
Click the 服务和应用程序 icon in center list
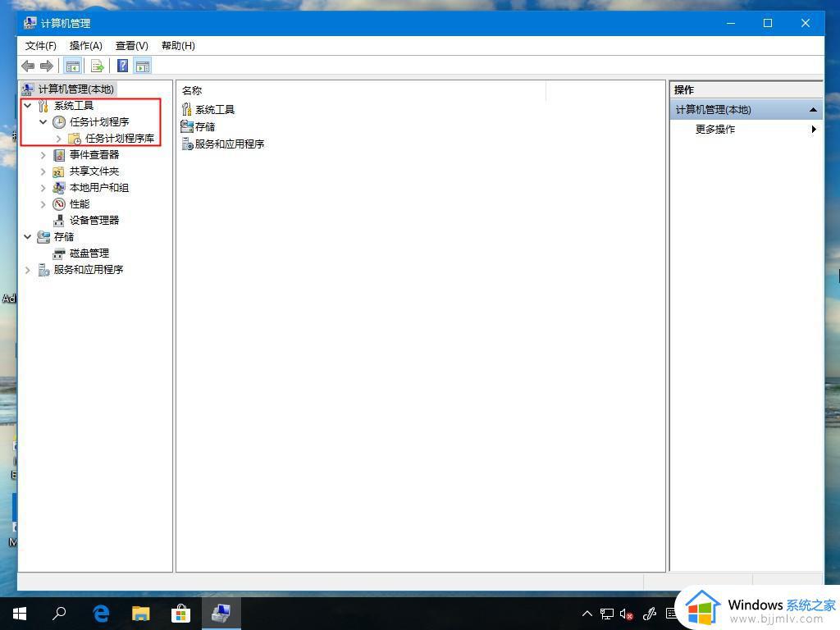click(187, 144)
